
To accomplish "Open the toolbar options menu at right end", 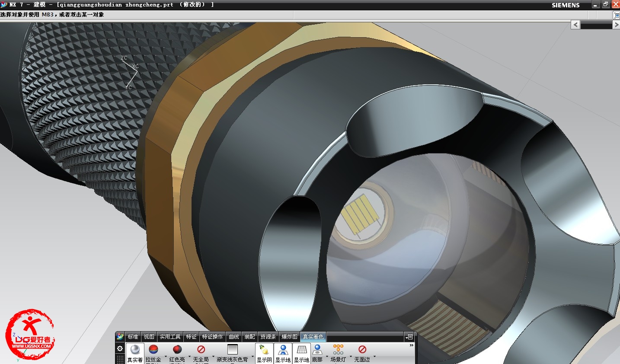I will pyautogui.click(x=409, y=336).
